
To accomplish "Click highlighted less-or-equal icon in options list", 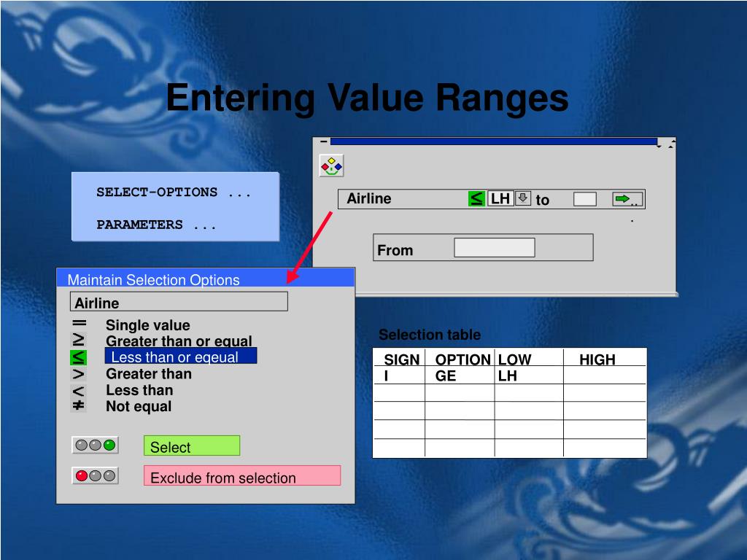I will (x=79, y=357).
